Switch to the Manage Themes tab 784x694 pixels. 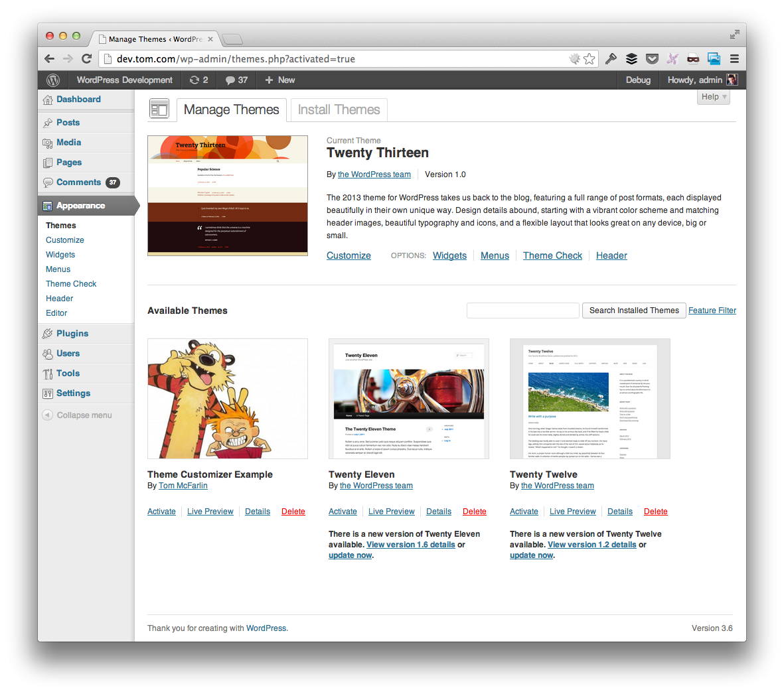click(x=232, y=109)
